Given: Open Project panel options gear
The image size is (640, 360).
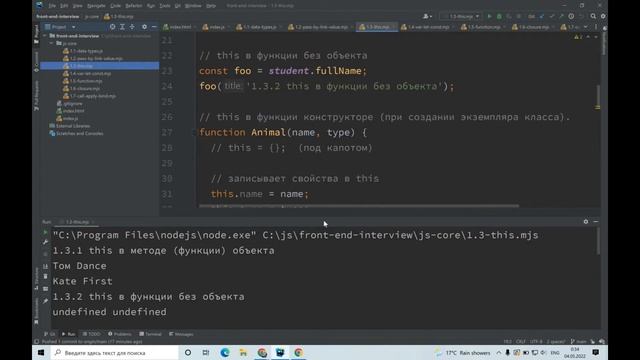Looking at the screenshot, I should (x=144, y=27).
